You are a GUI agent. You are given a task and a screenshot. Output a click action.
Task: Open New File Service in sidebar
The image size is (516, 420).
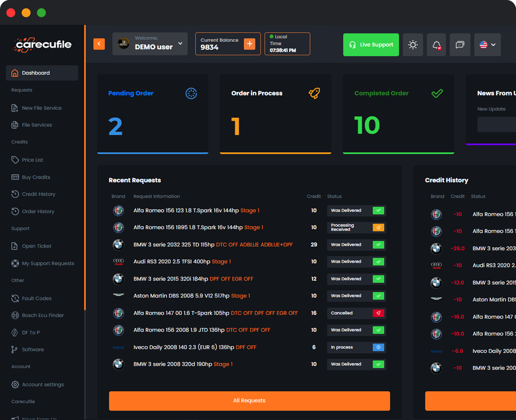click(x=41, y=108)
